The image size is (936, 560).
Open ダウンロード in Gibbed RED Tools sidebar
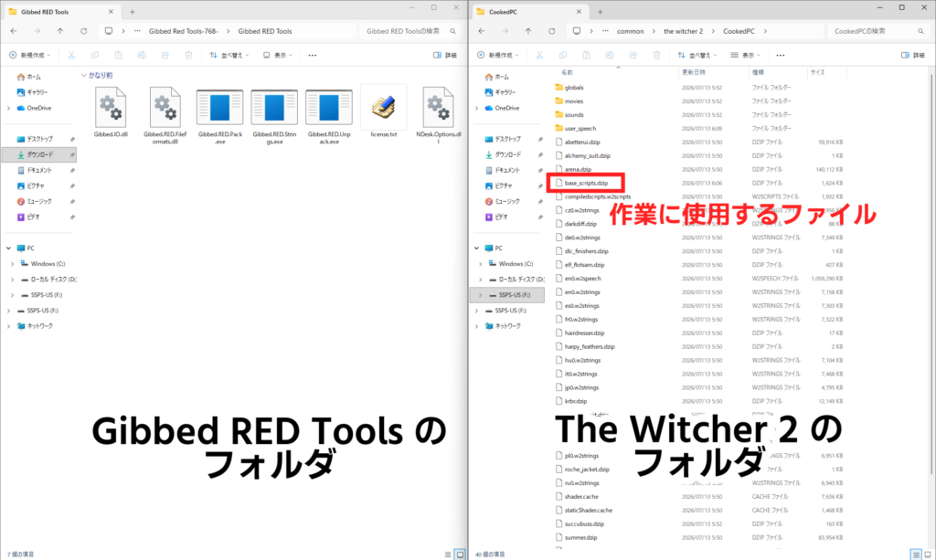[x=39, y=154]
